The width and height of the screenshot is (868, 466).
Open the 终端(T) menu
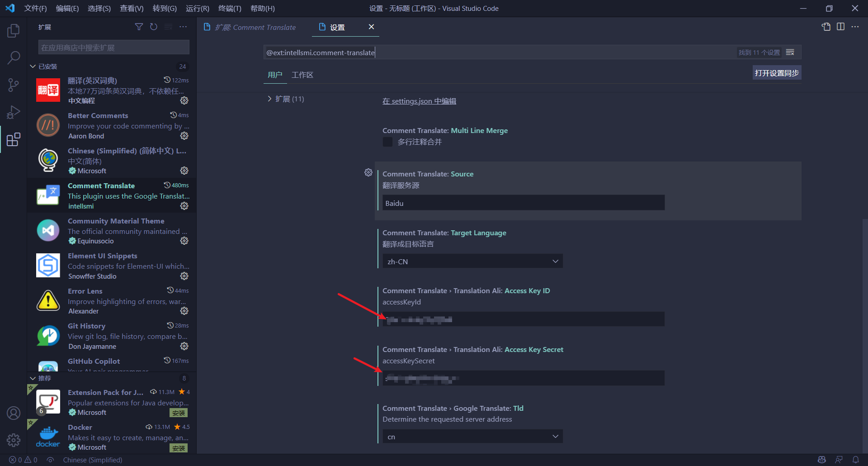point(230,9)
